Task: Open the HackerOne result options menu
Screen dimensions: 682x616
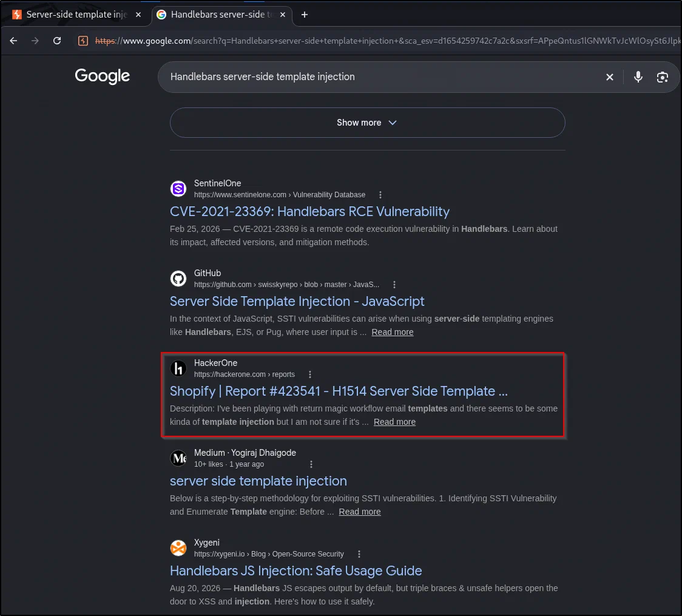Action: 309,374
